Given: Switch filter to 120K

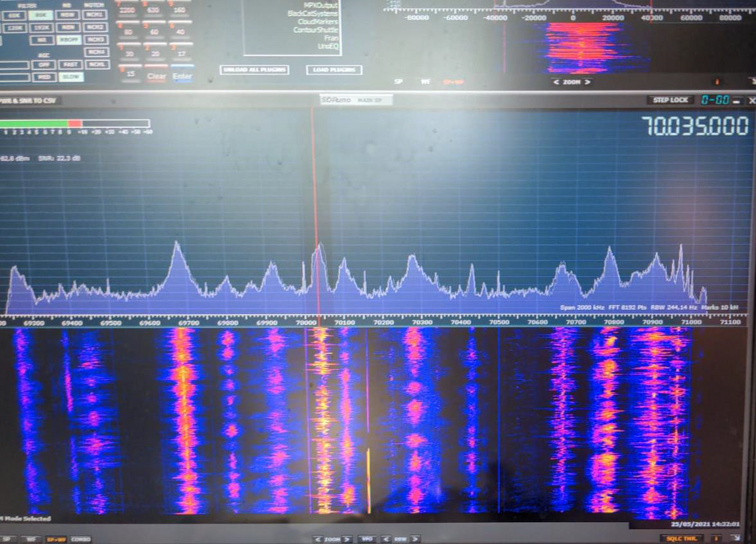Looking at the screenshot, I should point(14,28).
